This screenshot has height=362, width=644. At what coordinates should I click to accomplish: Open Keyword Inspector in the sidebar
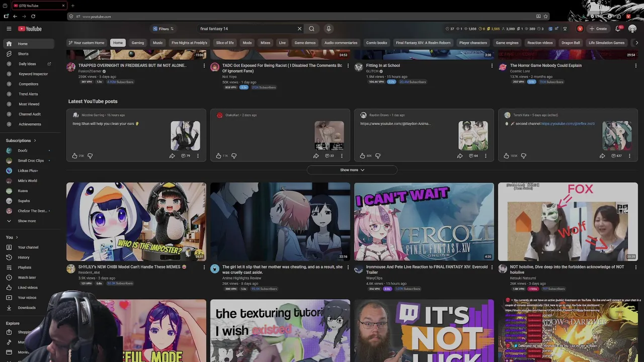(32, 74)
